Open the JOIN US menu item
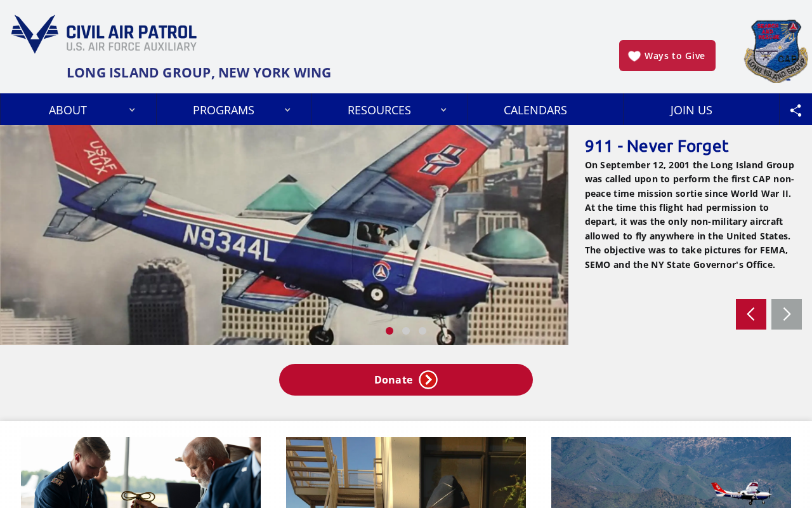The height and width of the screenshot is (508, 812). pos(691,110)
